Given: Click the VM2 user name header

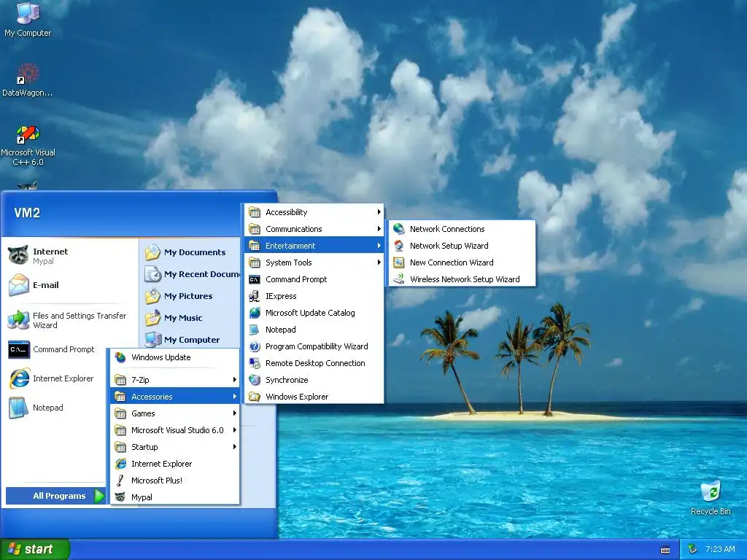Looking at the screenshot, I should [27, 213].
